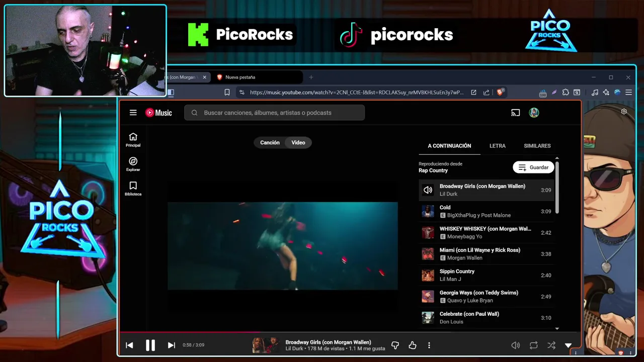Image resolution: width=644 pixels, height=362 pixels.
Task: Click the queue scrollbar down arrow
Action: tap(557, 328)
